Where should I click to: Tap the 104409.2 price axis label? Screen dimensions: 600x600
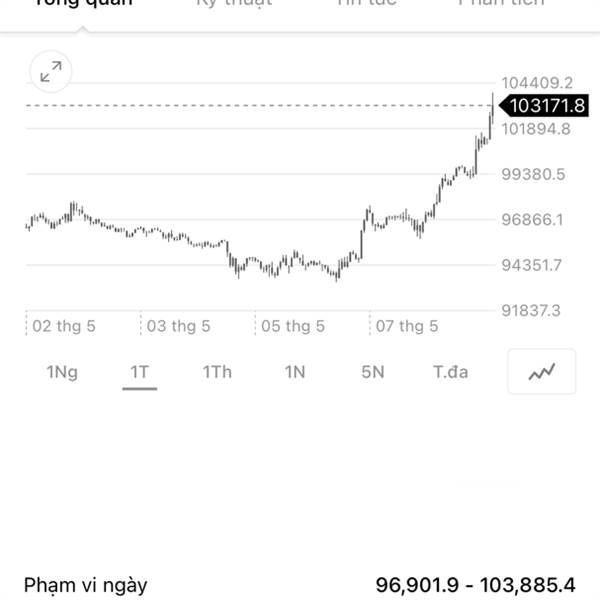[537, 83]
